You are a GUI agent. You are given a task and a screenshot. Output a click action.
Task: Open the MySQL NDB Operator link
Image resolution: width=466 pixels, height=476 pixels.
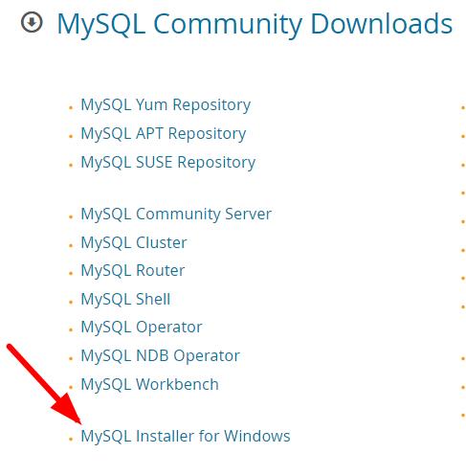[x=160, y=355]
